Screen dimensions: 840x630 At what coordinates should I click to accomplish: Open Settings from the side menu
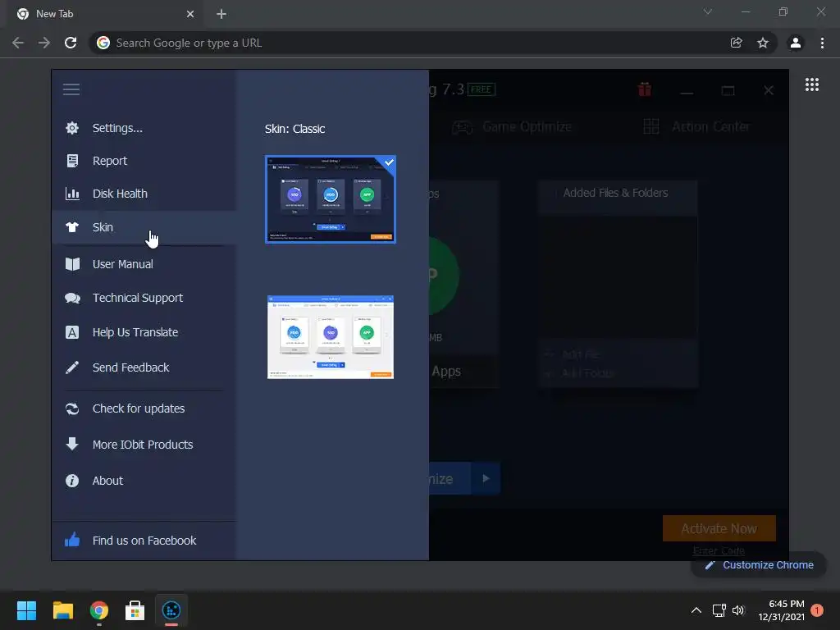pos(117,128)
